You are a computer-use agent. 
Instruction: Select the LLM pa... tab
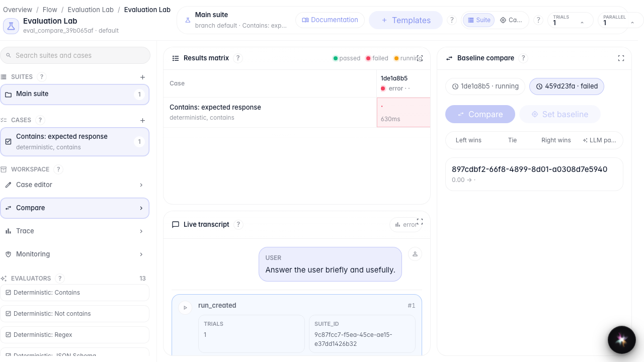click(599, 140)
